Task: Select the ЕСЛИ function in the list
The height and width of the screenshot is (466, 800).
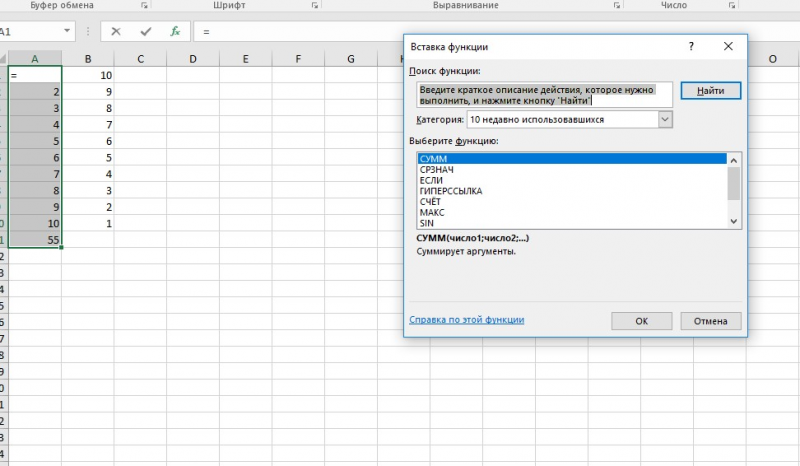Action: click(431, 180)
